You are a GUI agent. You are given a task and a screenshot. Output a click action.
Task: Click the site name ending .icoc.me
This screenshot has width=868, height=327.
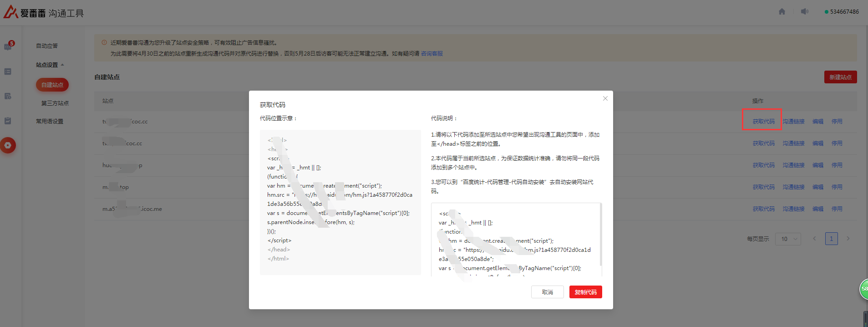click(x=132, y=209)
